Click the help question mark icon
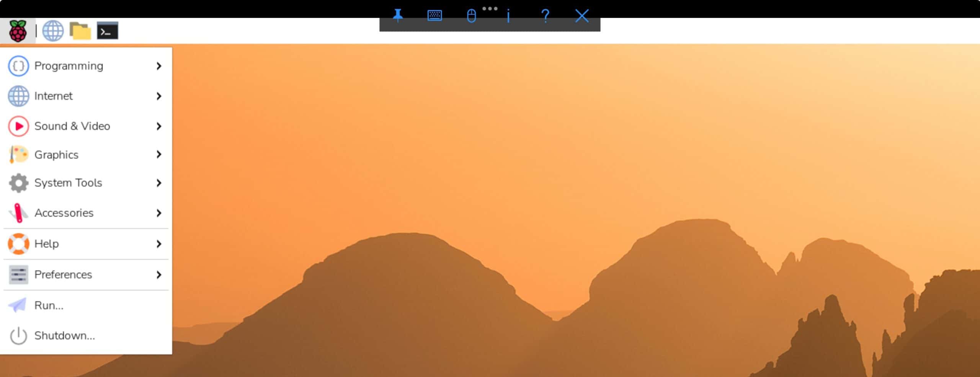 (545, 16)
